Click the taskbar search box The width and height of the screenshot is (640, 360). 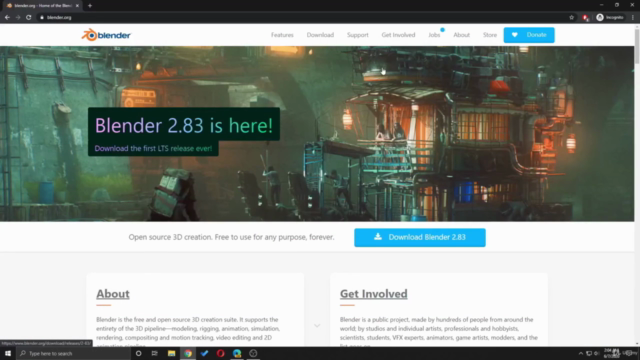click(x=73, y=353)
